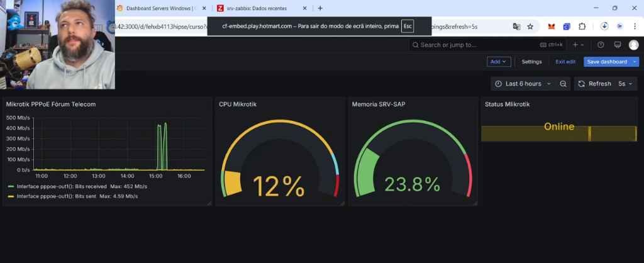
Task: Click the webcam video overlay
Action: pyautogui.click(x=57, y=45)
